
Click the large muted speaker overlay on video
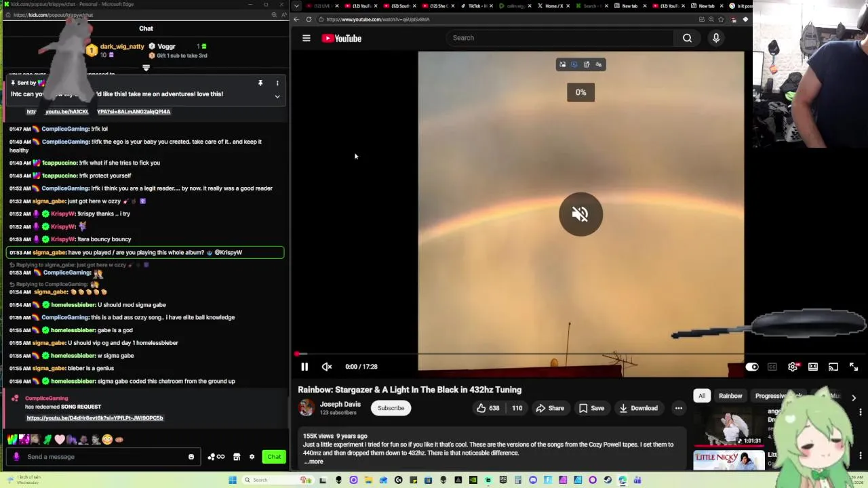[x=580, y=214]
